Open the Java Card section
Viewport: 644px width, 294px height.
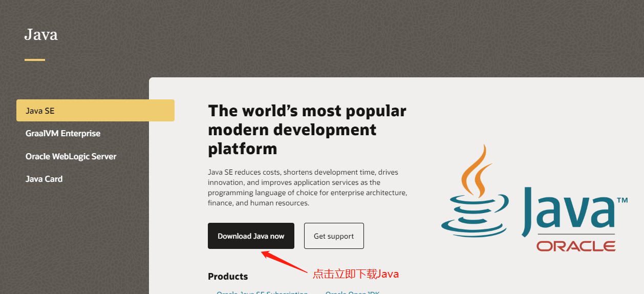44,179
